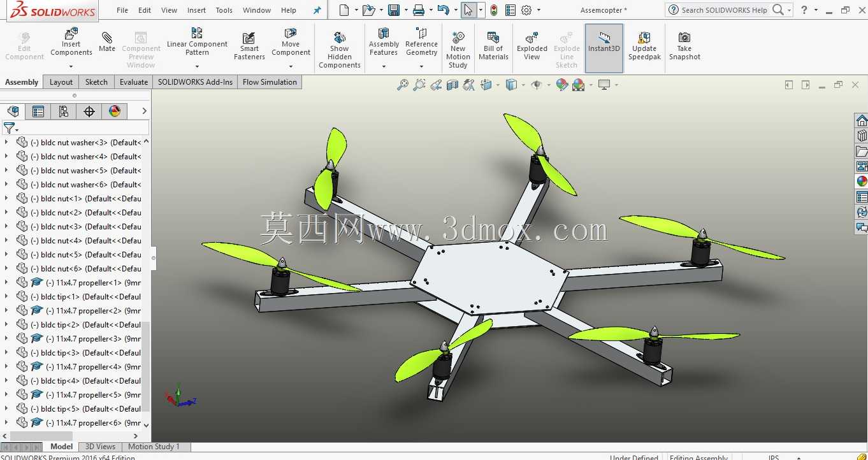Switch to SOLIDWORKS Add-Ins tab
868x460 pixels.
click(x=195, y=82)
